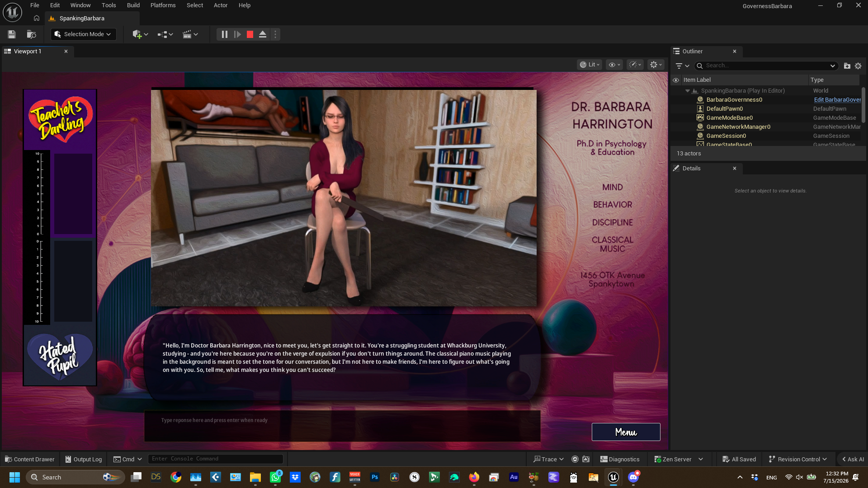Select GameSession0 in the Outliner
Viewport: 868px width, 488px height.
(x=726, y=136)
